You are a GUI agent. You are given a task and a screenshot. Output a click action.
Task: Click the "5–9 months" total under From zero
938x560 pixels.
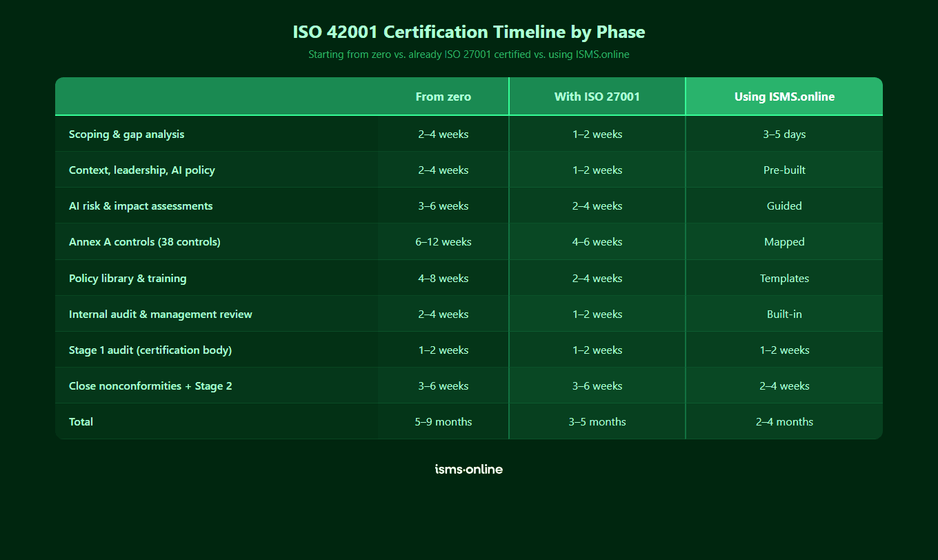(443, 421)
